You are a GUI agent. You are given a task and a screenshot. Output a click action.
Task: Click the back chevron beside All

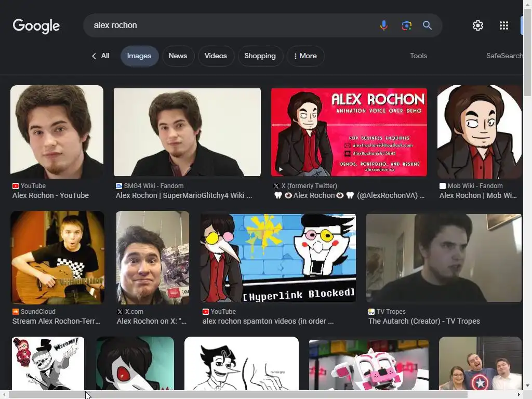click(94, 56)
